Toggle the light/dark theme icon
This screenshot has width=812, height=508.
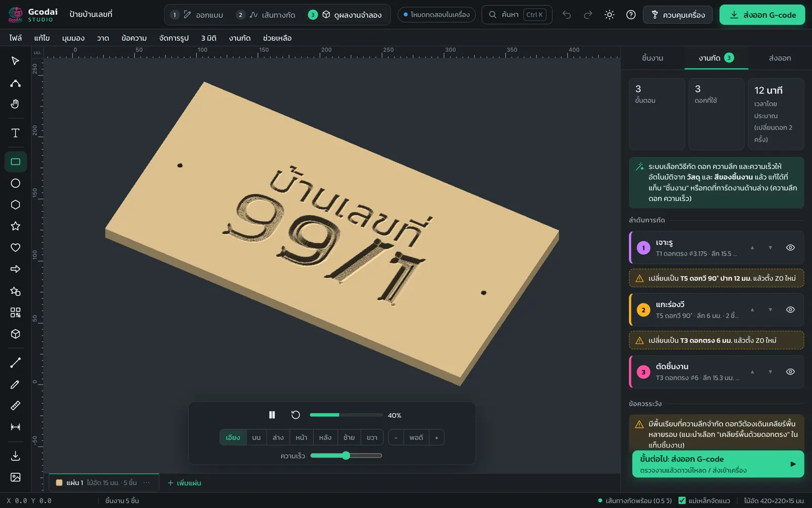coord(610,15)
